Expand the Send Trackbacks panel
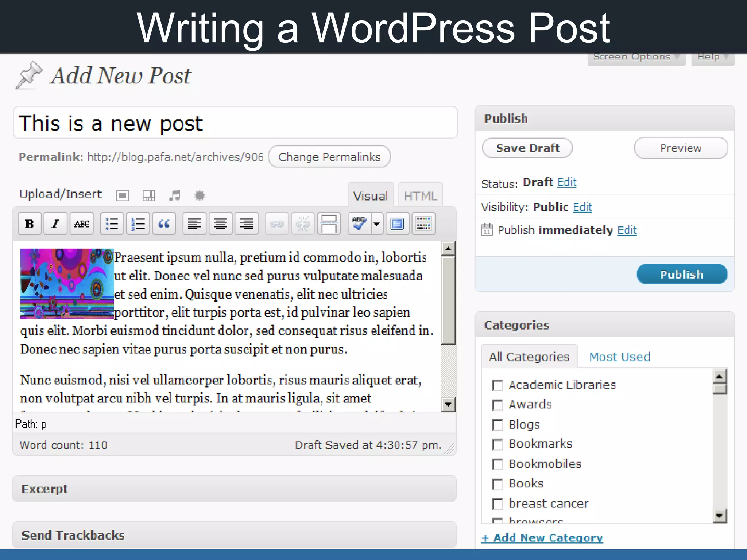 [x=235, y=535]
